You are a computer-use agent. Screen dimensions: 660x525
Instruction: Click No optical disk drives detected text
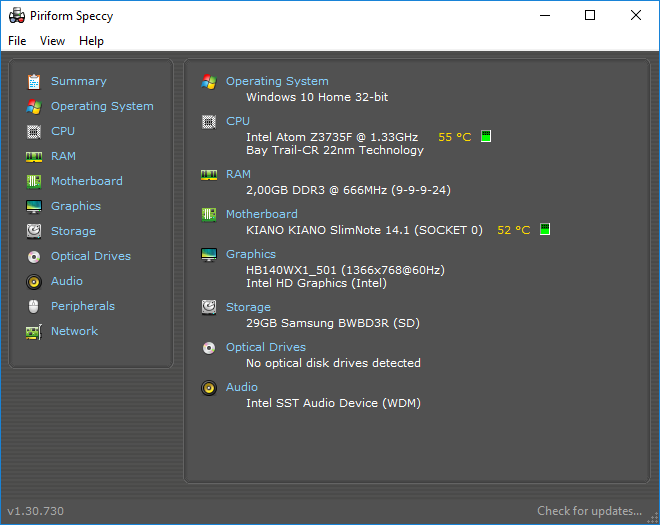(333, 363)
